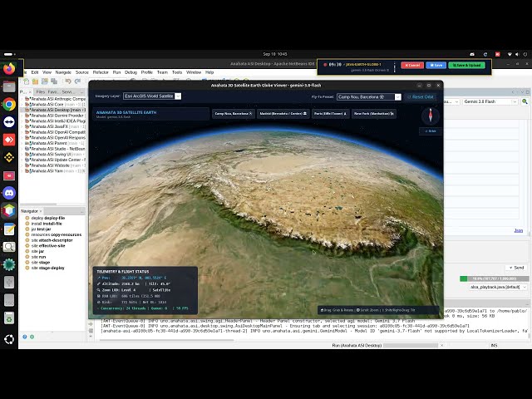Open TeamViewer from the dock
This screenshot has height=399, width=532.
click(9, 122)
